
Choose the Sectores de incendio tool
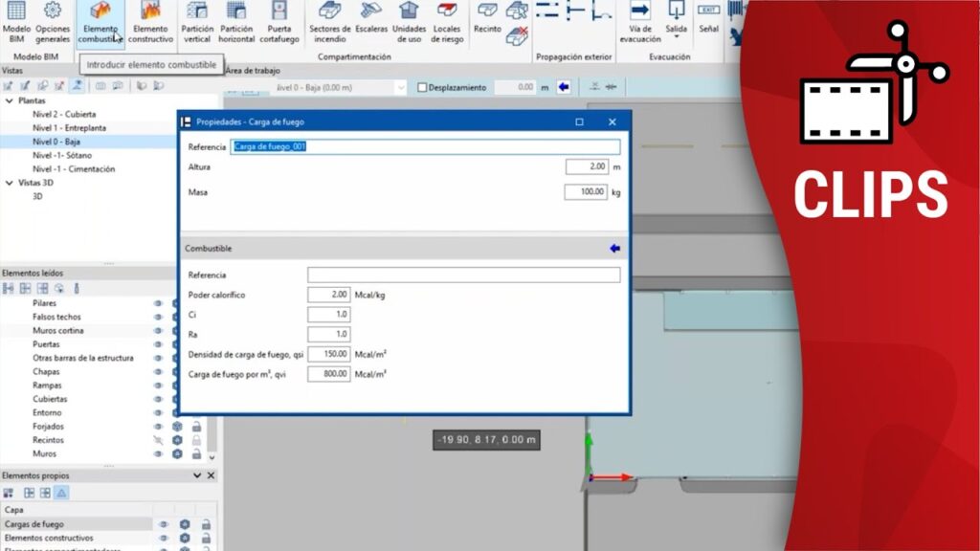click(330, 22)
